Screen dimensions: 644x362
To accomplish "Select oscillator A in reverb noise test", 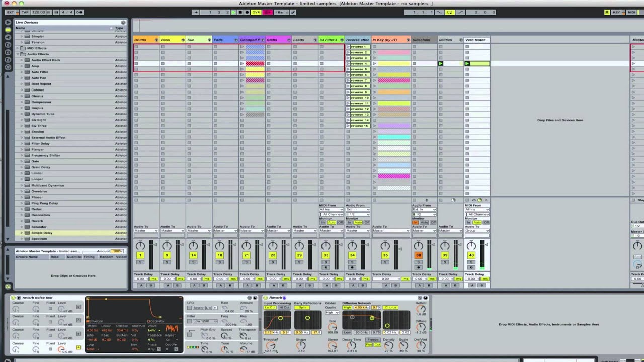I will pos(78,347).
